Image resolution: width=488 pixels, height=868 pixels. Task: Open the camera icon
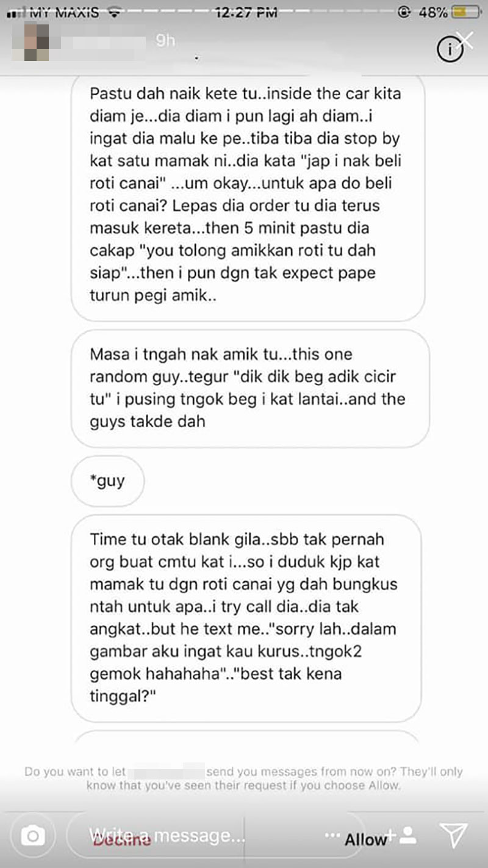coord(32,836)
